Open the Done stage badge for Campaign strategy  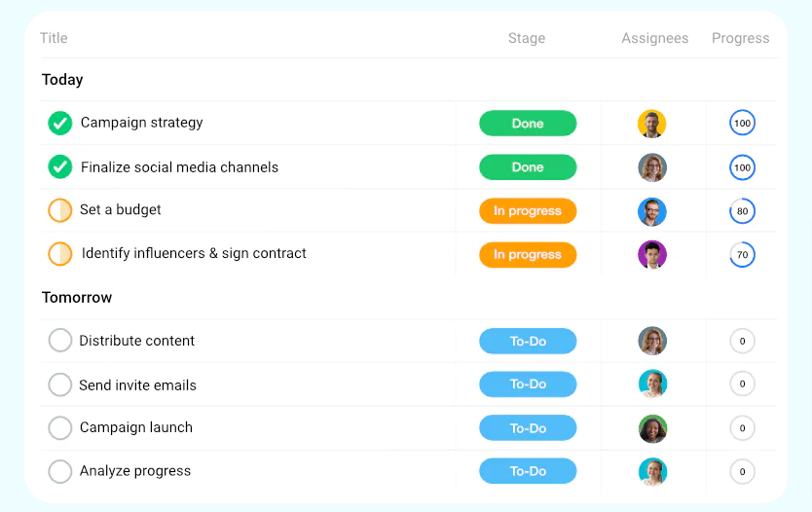tap(528, 124)
